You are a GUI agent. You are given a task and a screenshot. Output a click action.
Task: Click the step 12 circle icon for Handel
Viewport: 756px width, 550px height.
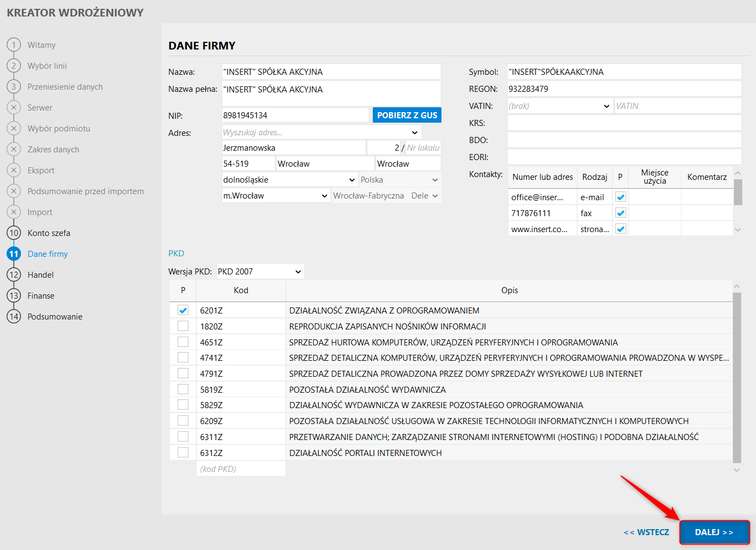point(14,274)
